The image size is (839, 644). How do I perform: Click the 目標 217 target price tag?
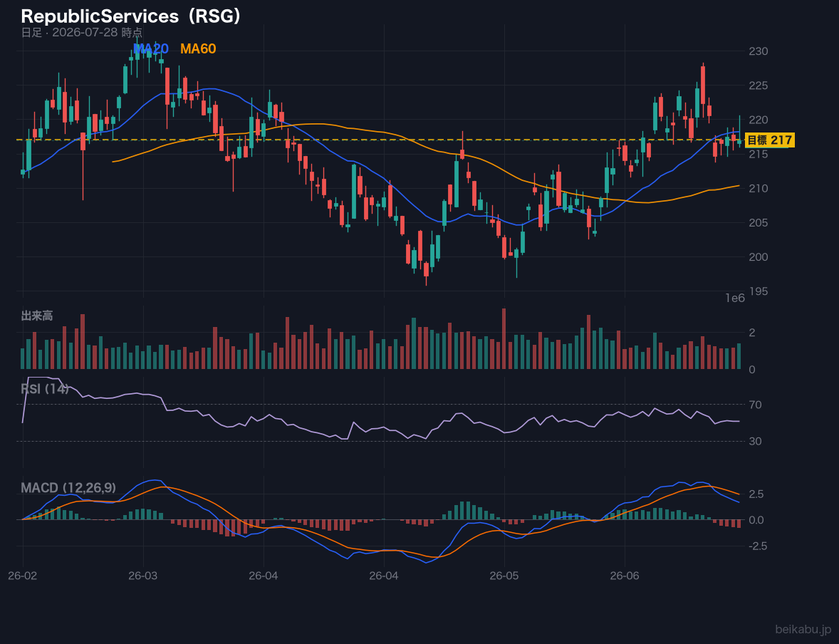pyautogui.click(x=769, y=140)
